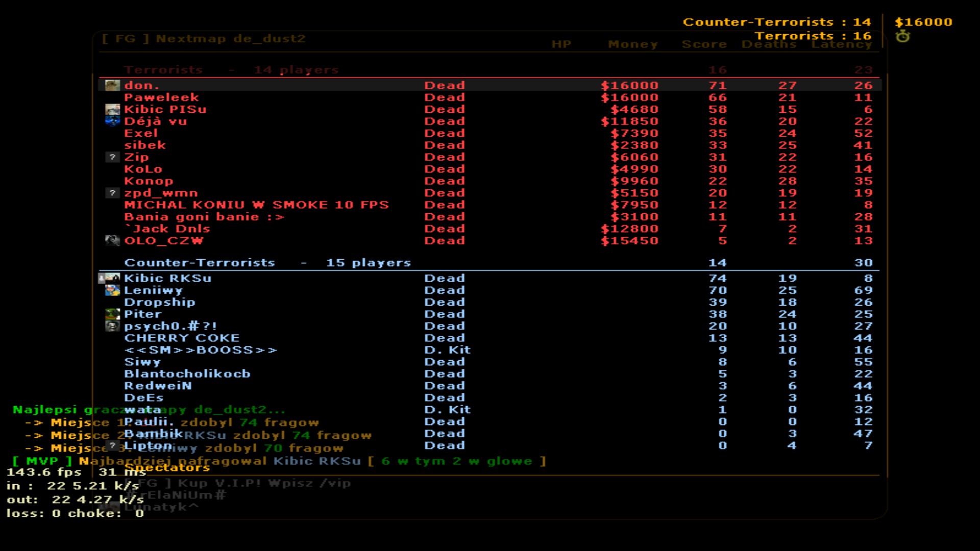
Task: Select player MICHAL KONIU W SMOKE 10 FPS
Action: (256, 205)
